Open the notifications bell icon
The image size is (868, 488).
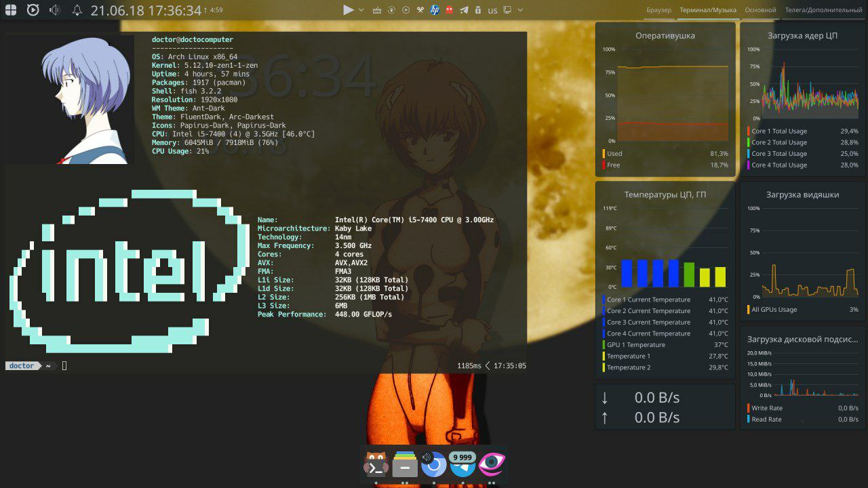coord(77,10)
